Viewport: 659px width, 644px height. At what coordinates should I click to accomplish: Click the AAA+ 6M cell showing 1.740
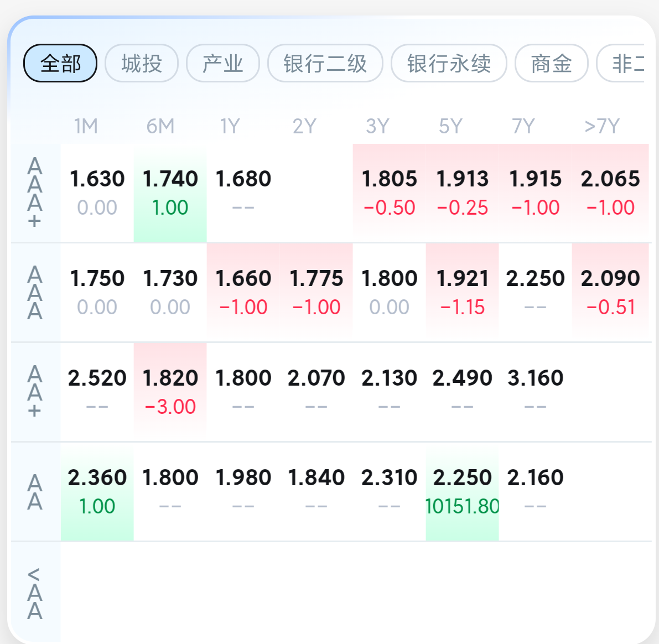click(x=170, y=193)
